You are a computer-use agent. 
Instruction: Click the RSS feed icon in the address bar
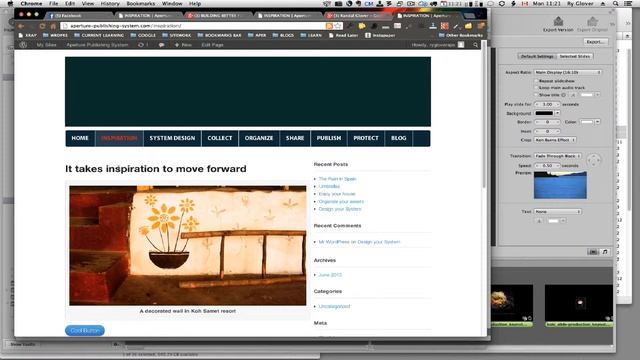(x=329, y=26)
